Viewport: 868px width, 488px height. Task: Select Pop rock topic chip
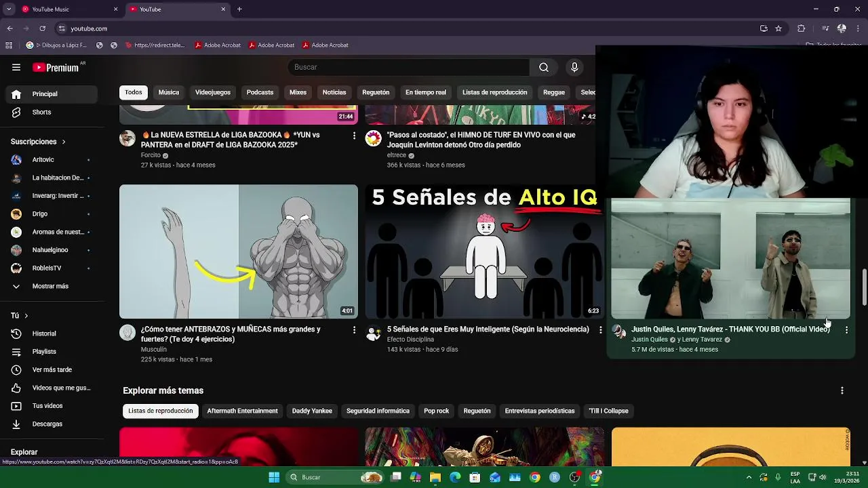(x=437, y=411)
